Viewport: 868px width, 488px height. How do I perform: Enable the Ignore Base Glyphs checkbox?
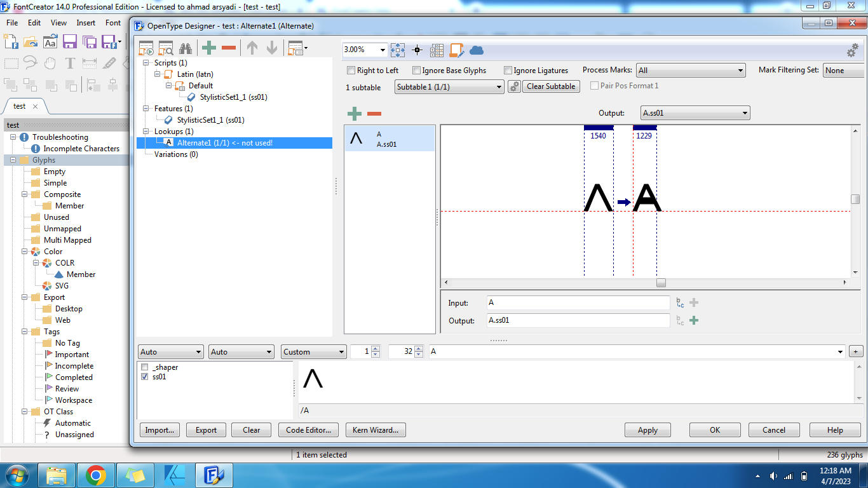pyautogui.click(x=416, y=71)
